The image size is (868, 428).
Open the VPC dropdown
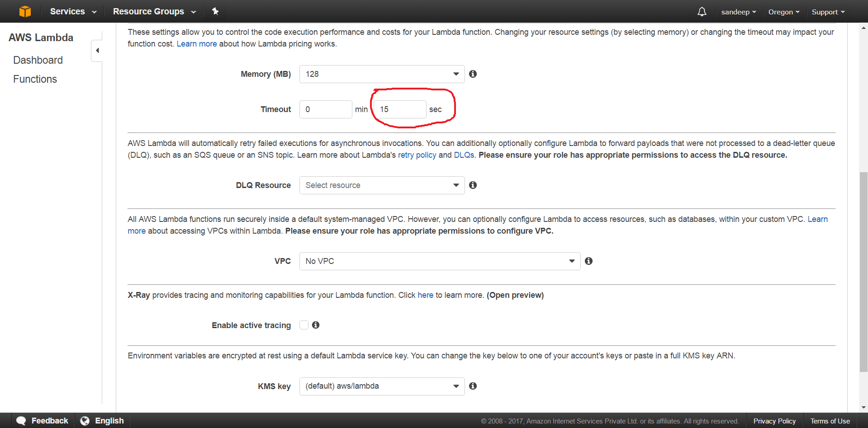tap(440, 261)
